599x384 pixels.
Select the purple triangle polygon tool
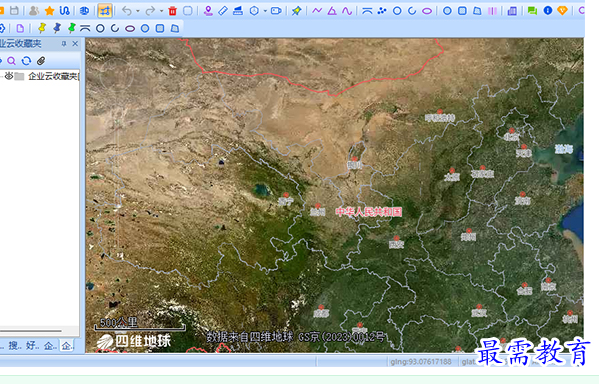(332, 11)
